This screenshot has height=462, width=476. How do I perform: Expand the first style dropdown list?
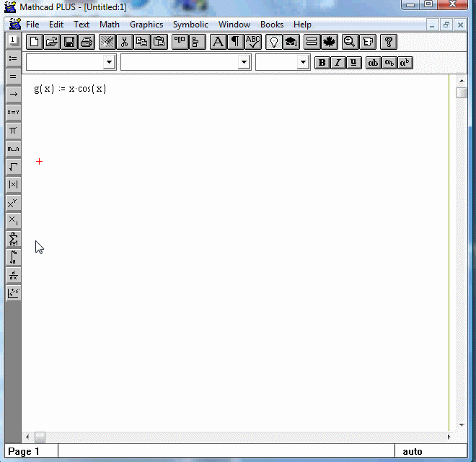(109, 63)
